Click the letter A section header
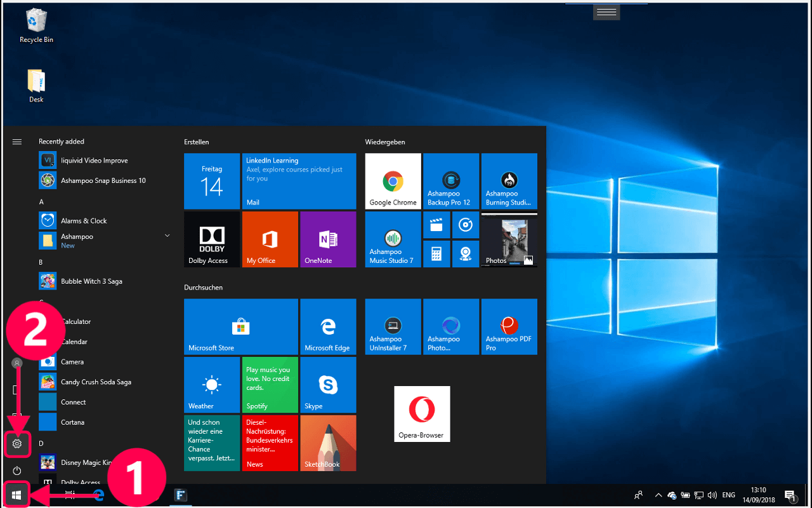 click(41, 202)
